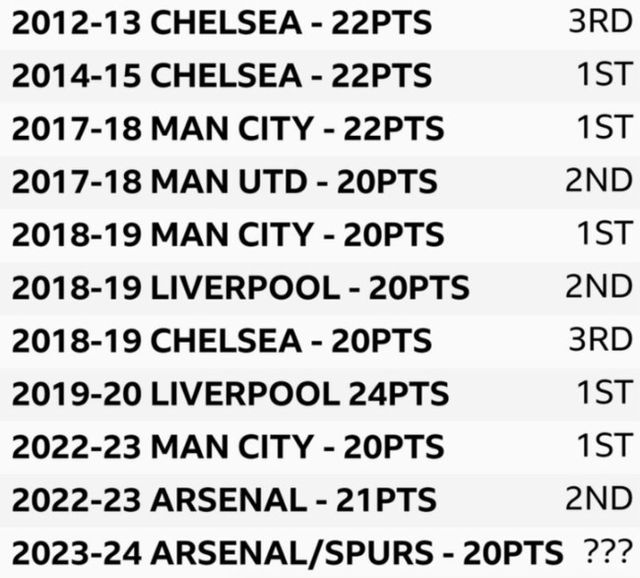Click the 2017-18 Man Utd 20pts entry

click(224, 181)
